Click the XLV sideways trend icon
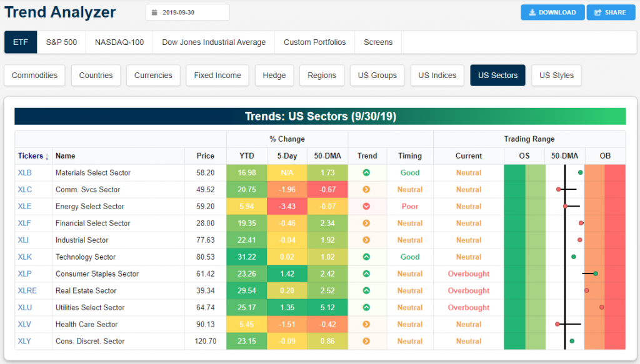640x364 pixels. (366, 325)
